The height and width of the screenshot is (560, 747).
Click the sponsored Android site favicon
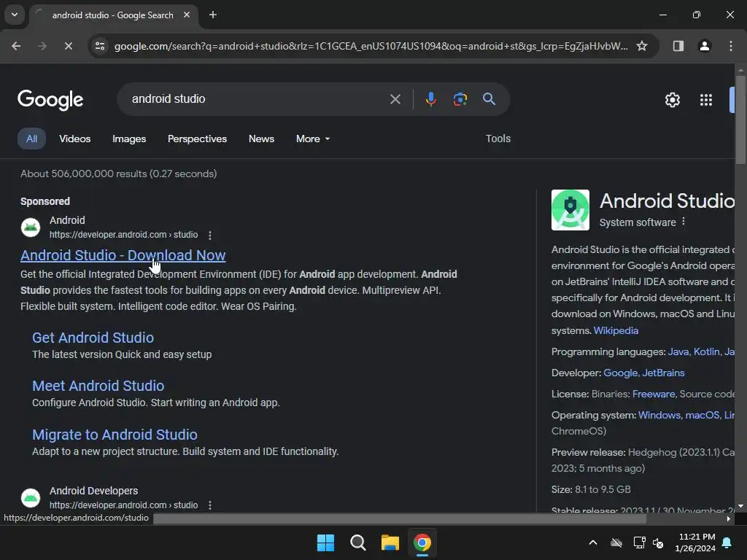pyautogui.click(x=31, y=227)
